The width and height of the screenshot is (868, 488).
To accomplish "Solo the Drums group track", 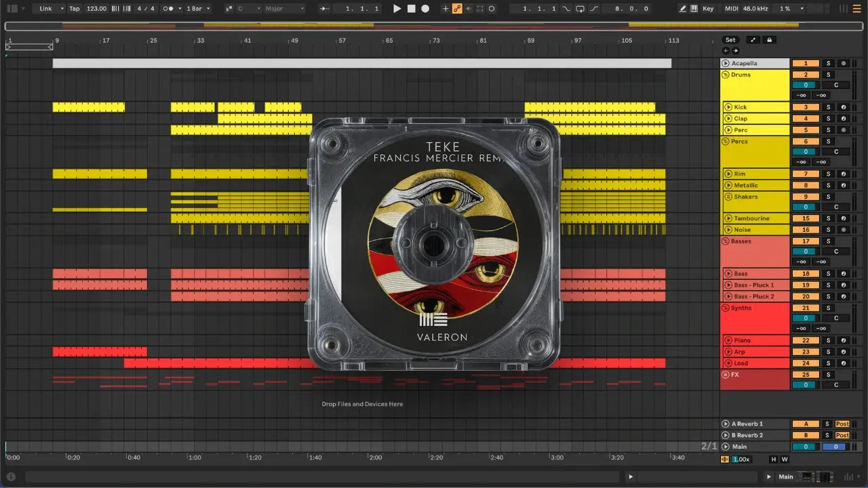I will click(x=828, y=75).
